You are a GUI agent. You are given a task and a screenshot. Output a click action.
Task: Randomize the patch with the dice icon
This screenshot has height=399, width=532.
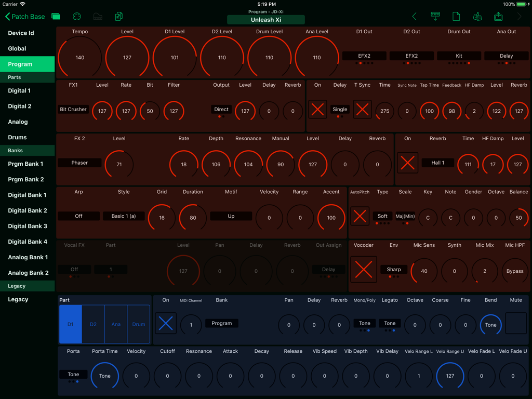point(477,16)
